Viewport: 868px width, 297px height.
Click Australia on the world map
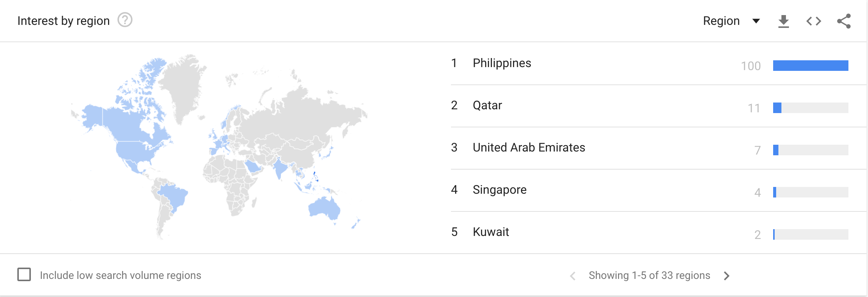[324, 208]
